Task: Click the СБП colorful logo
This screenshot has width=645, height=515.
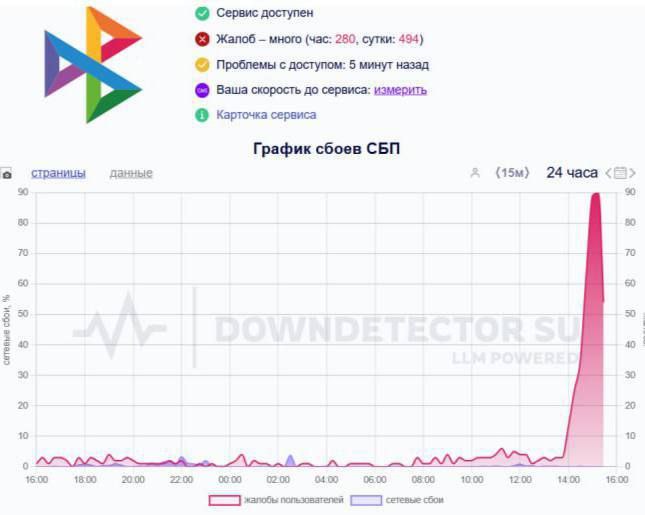Action: (x=93, y=65)
